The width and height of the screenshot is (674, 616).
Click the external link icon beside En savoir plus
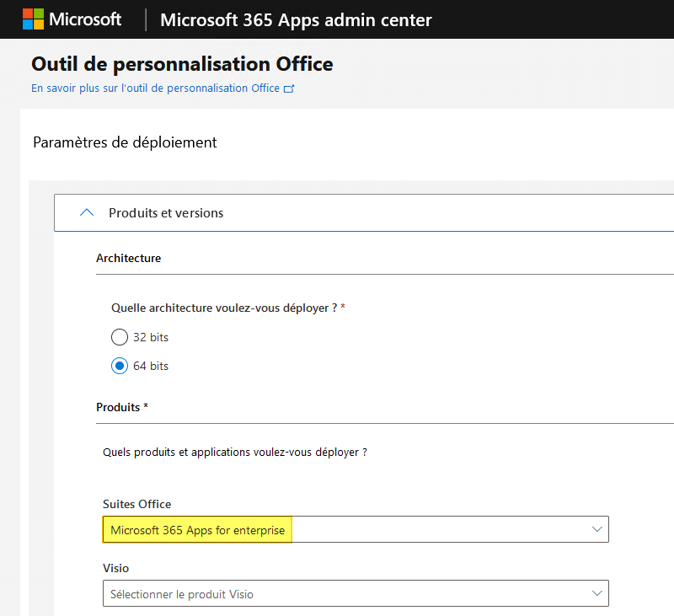(x=289, y=88)
